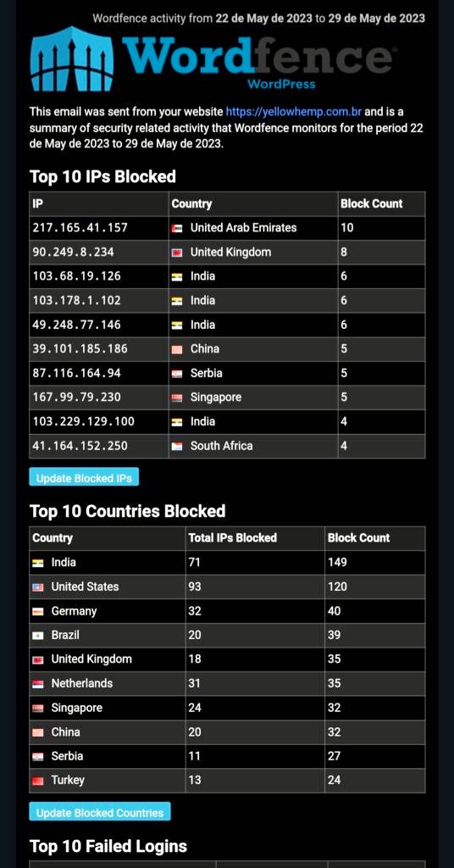Click the Germany flag icon
Image resolution: width=454 pixels, height=868 pixels.
point(37,611)
